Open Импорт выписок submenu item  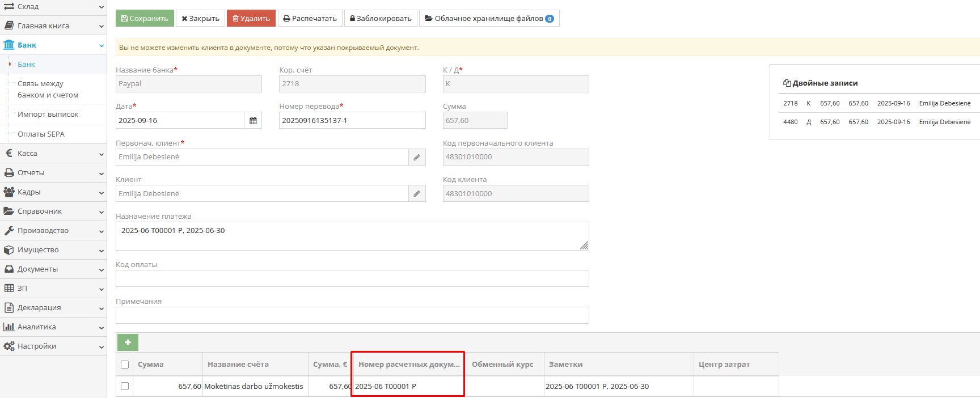point(48,115)
